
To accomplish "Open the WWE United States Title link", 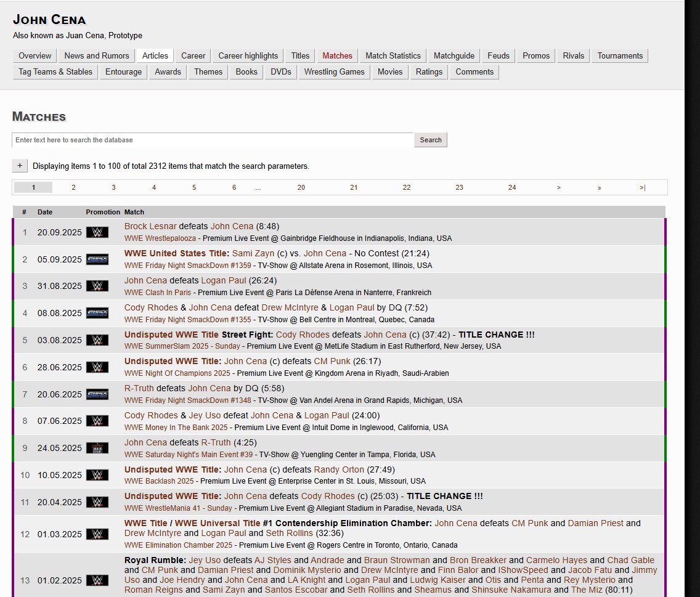I will point(177,253).
